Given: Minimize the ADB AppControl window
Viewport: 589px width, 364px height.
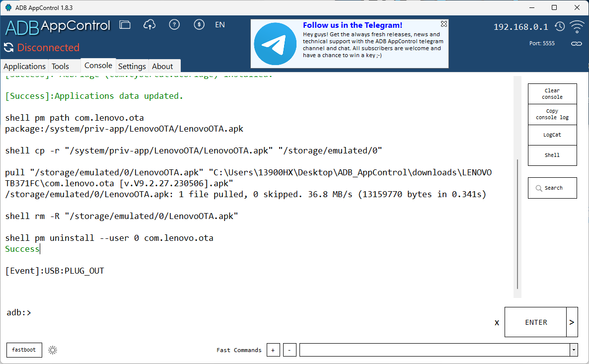Looking at the screenshot, I should 532,7.
